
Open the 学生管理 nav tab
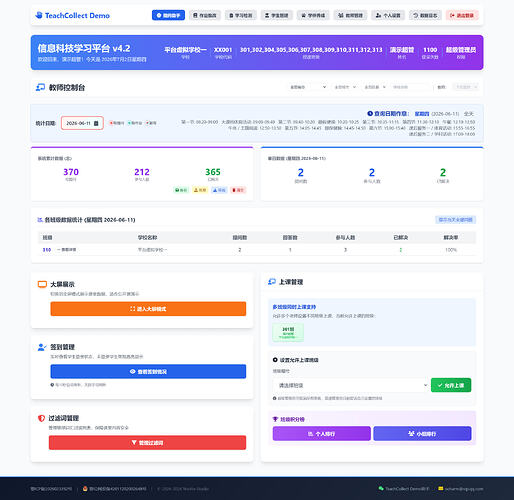pyautogui.click(x=276, y=15)
